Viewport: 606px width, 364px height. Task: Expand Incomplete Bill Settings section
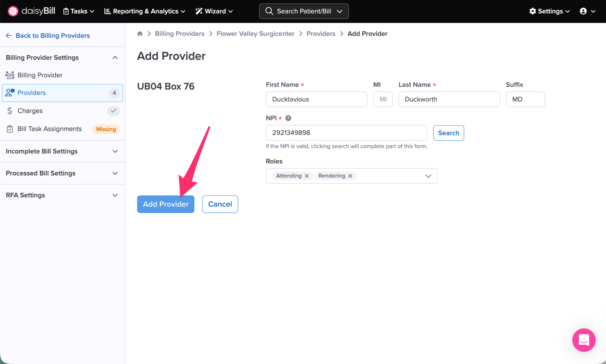coord(115,151)
